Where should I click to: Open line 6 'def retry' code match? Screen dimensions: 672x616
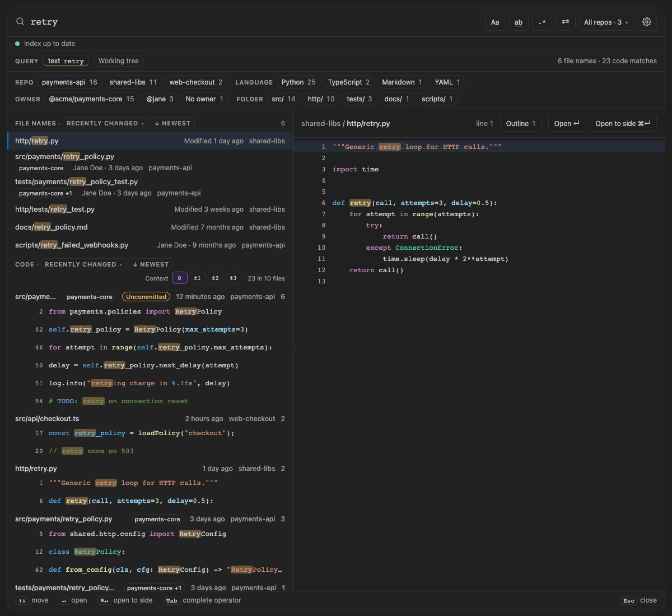pos(150,501)
